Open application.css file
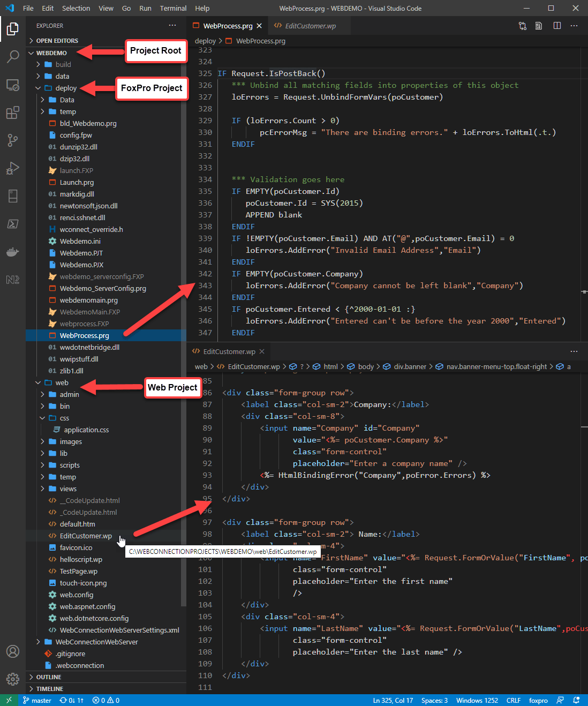Viewport: 588px width, 706px height. pos(106,430)
